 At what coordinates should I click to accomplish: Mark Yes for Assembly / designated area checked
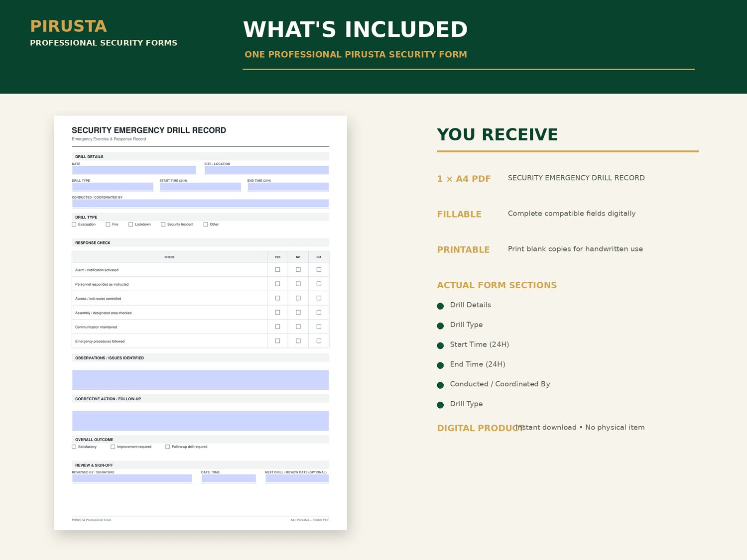pos(278,313)
